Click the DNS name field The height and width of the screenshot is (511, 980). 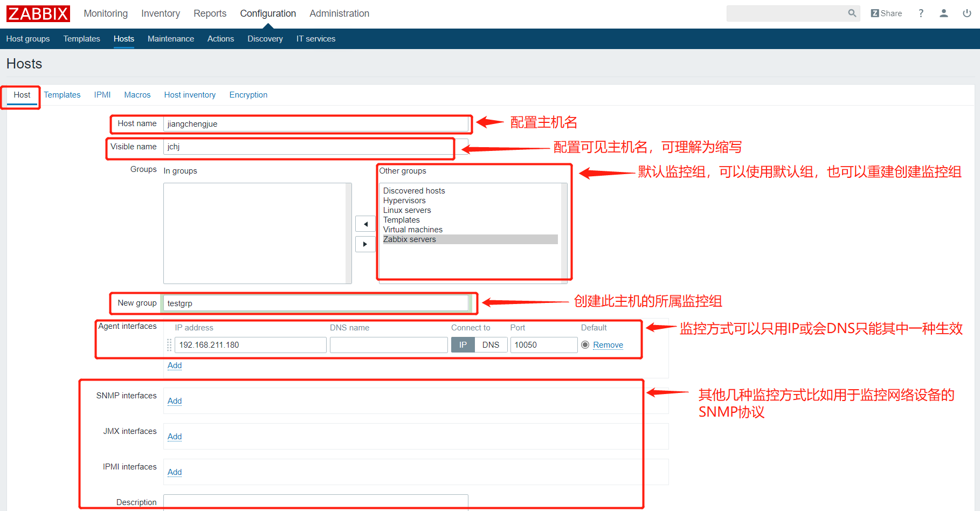[389, 345]
